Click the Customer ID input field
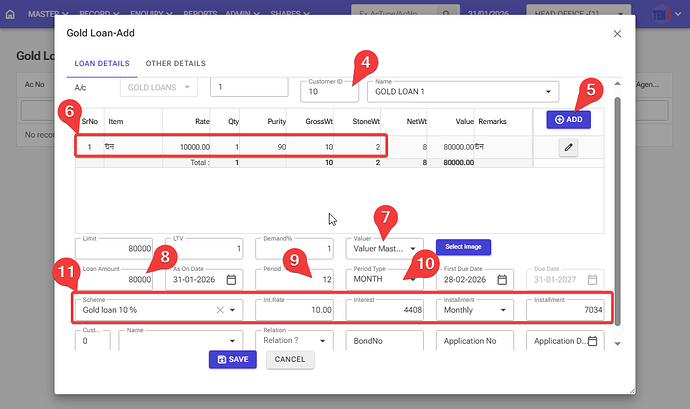Screen dimensions: 690x409 click(x=328, y=91)
